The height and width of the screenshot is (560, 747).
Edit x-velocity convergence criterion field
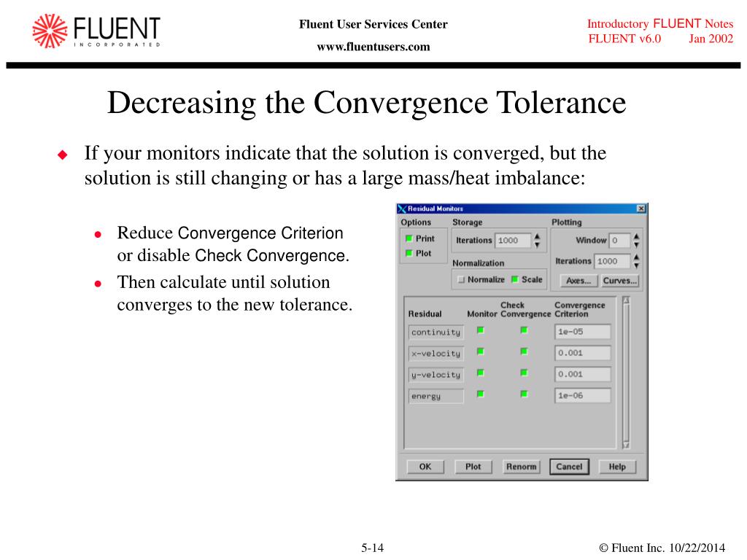(x=583, y=354)
